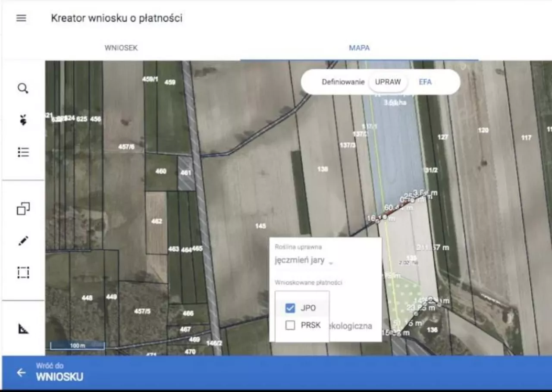Click parcel 145 on the map
The image size is (552, 392).
click(x=260, y=226)
